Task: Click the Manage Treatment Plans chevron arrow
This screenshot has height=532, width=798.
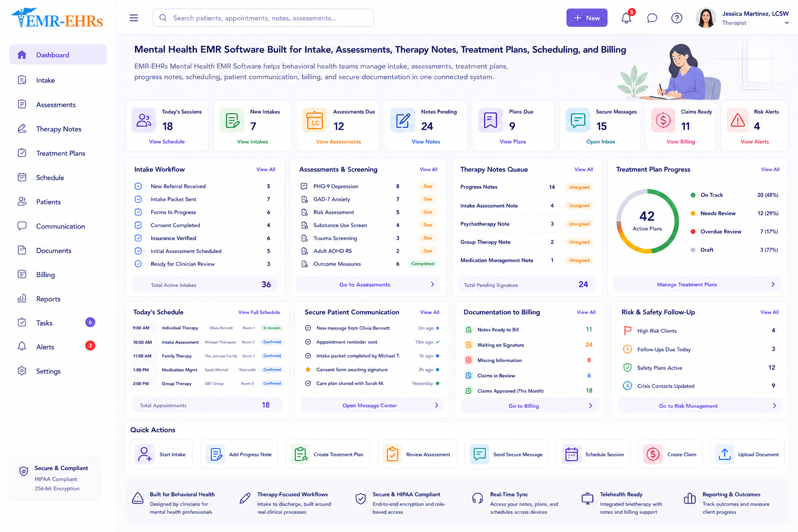Action: pos(773,284)
